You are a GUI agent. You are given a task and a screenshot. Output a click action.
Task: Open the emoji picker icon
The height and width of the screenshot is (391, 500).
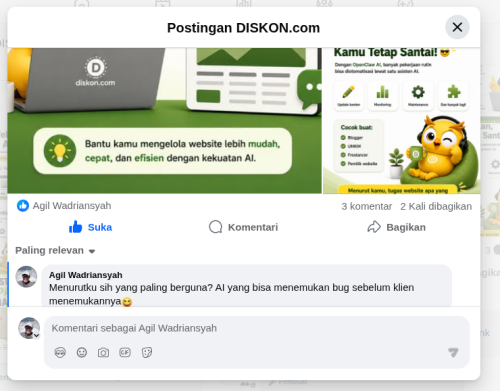click(82, 352)
